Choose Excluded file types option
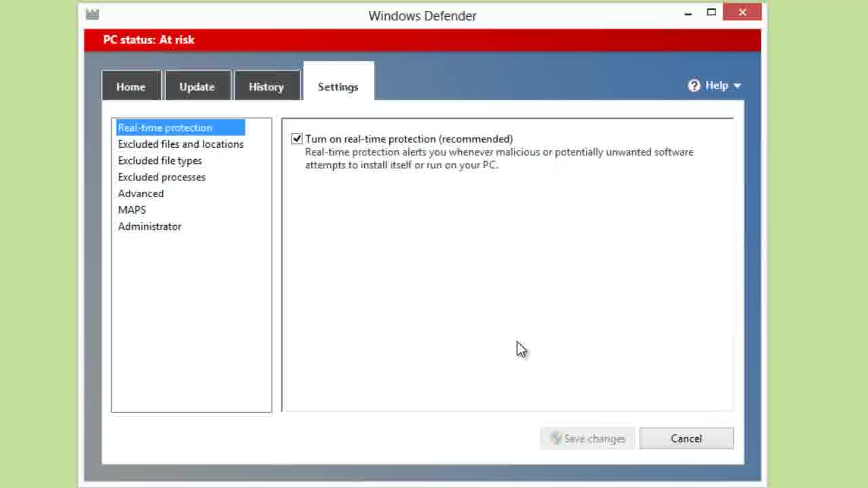Viewport: 868px width, 488px height. [x=160, y=161]
